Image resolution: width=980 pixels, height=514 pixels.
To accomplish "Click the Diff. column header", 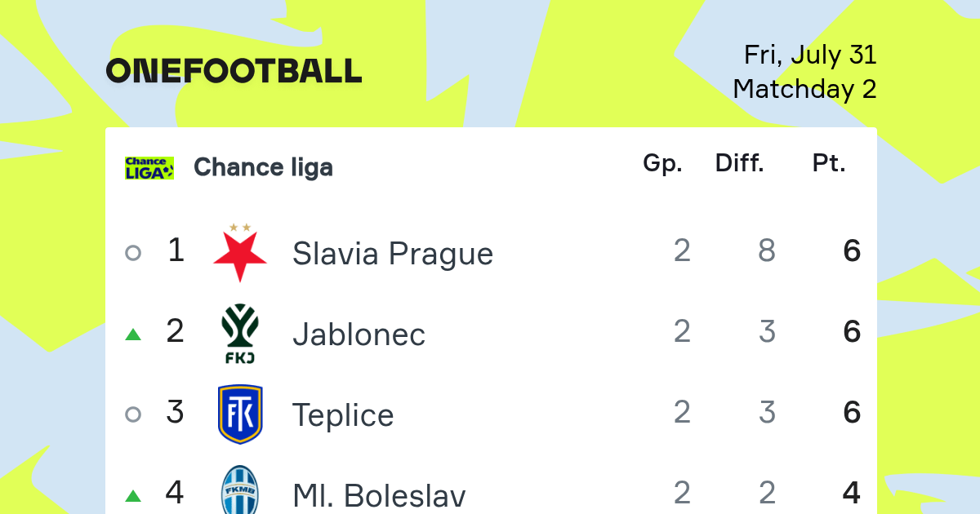I will [x=740, y=163].
